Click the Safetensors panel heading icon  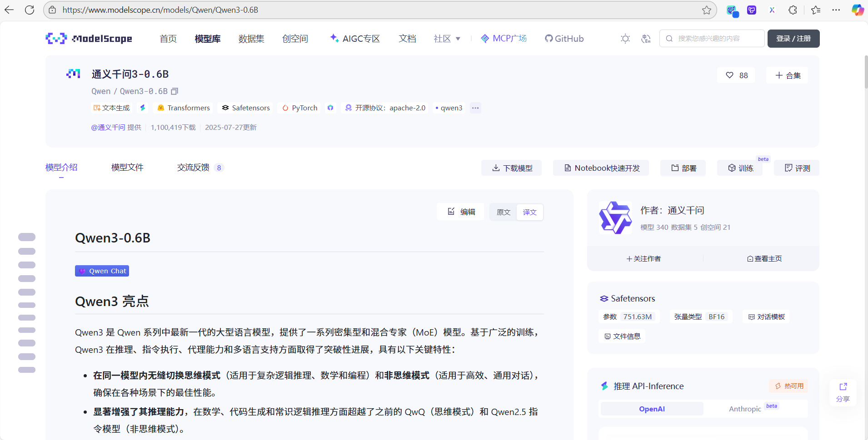tap(604, 298)
